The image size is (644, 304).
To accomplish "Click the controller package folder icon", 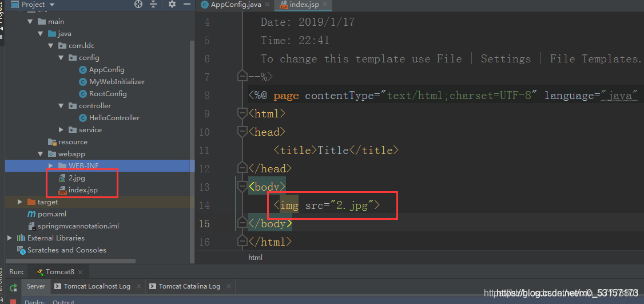I will [72, 106].
